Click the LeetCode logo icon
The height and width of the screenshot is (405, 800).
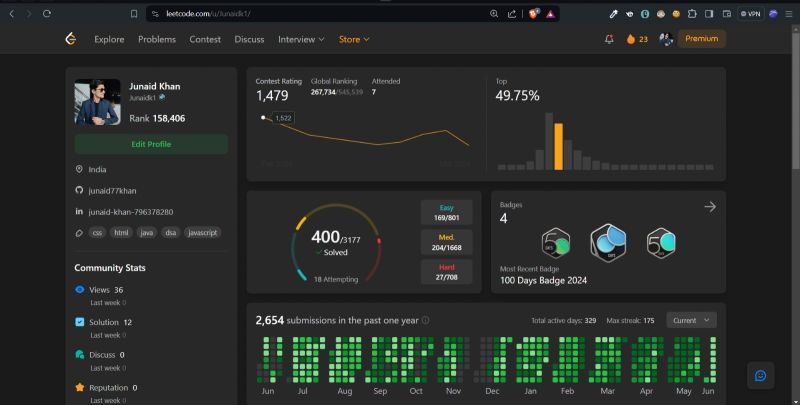(x=71, y=39)
